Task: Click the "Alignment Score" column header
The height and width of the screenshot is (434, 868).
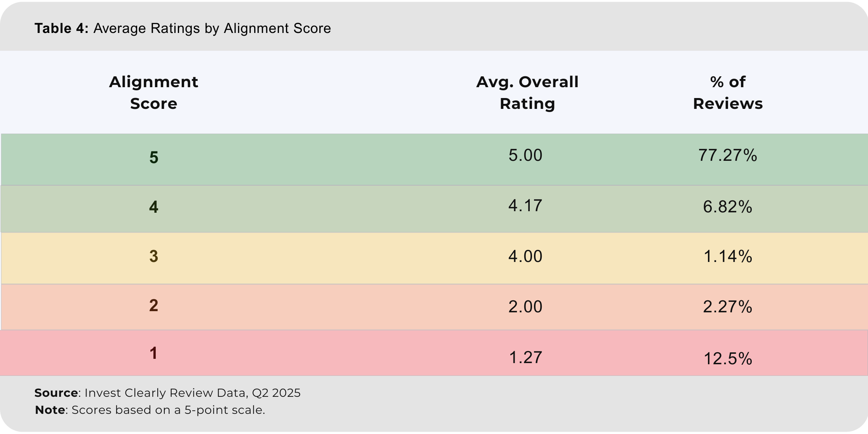Action: click(x=153, y=93)
